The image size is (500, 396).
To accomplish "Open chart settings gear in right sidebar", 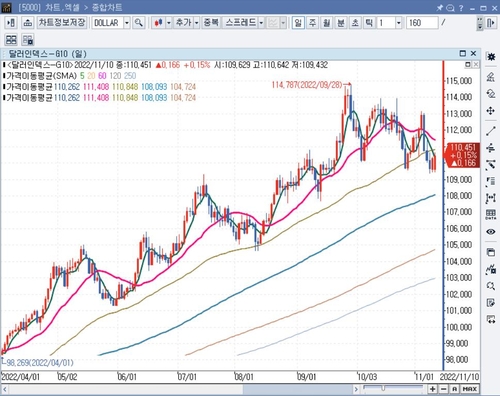I will [x=491, y=57].
